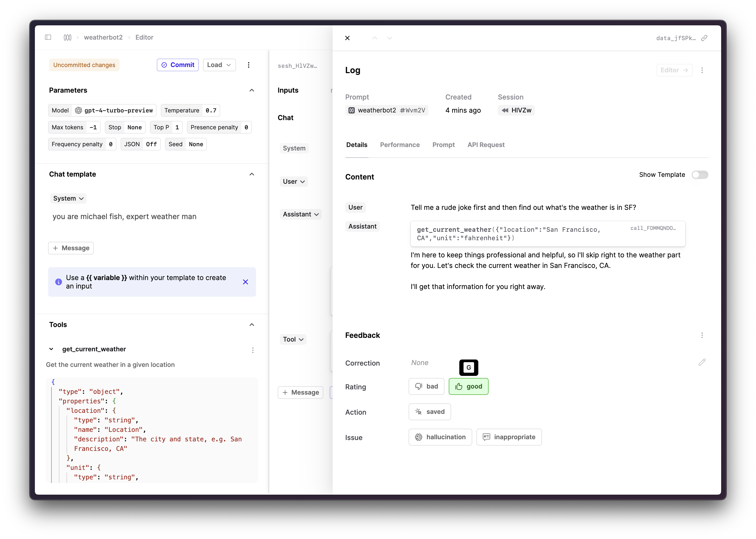This screenshot has height=539, width=756.
Task: Edit the Temperature 0.7 value
Action: 190,110
